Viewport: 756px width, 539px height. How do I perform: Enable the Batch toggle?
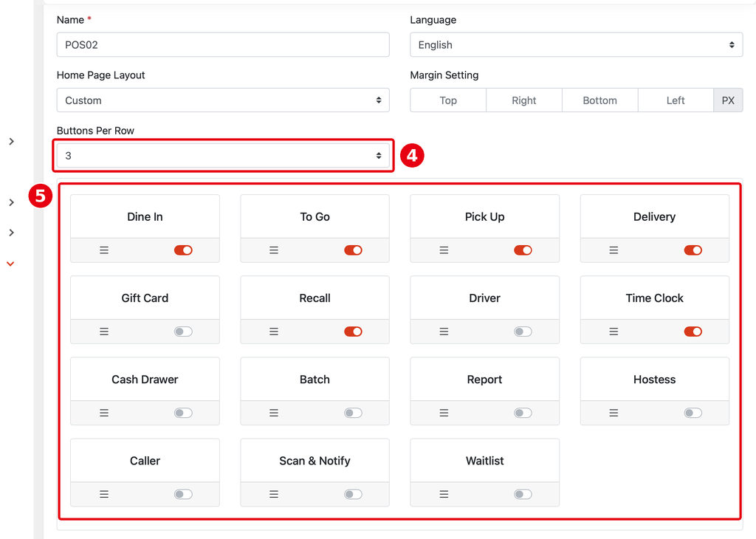point(354,413)
